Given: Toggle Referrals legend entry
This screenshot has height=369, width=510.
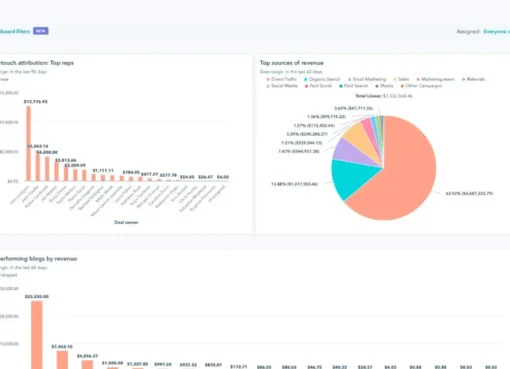Looking at the screenshot, I should point(473,79).
